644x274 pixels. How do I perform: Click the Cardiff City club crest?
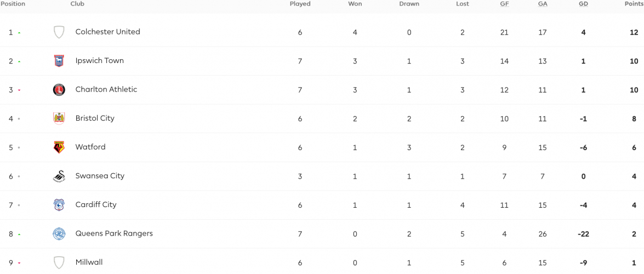click(x=59, y=204)
